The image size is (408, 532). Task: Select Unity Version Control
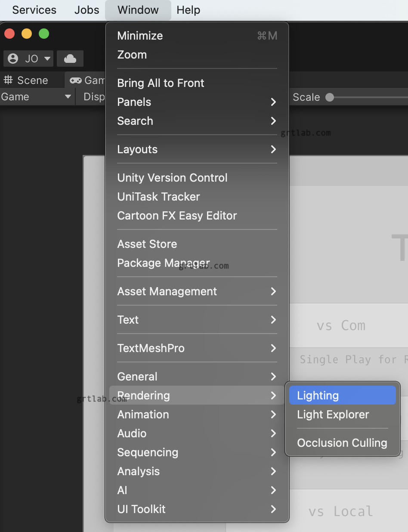coord(172,178)
